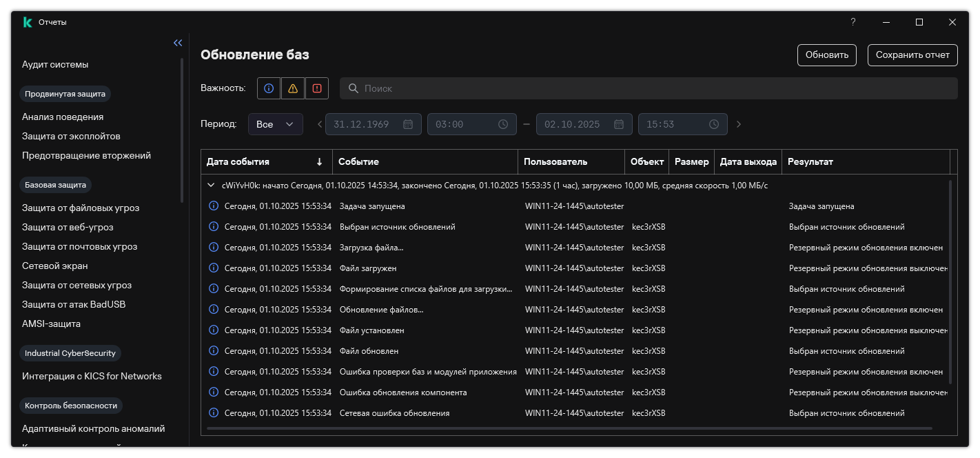Toggle informational importance filter icon
This screenshot has height=458, width=980.
click(269, 88)
